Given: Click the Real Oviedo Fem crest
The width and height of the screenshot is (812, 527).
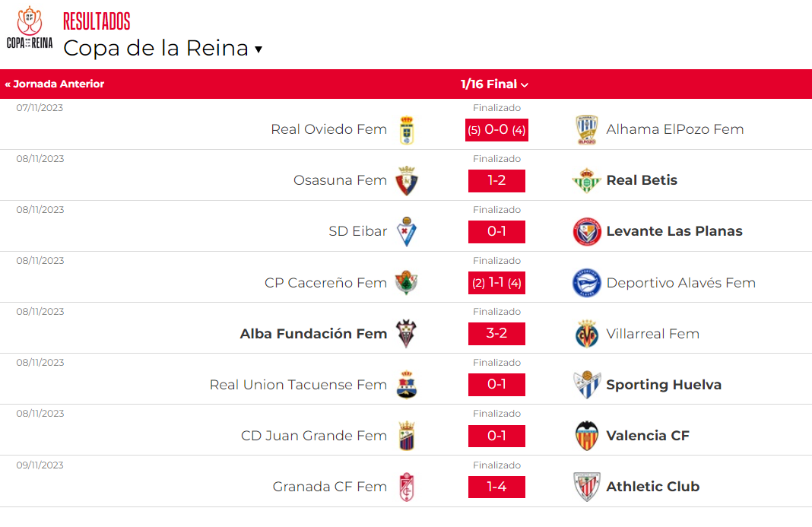Looking at the screenshot, I should coord(407,130).
